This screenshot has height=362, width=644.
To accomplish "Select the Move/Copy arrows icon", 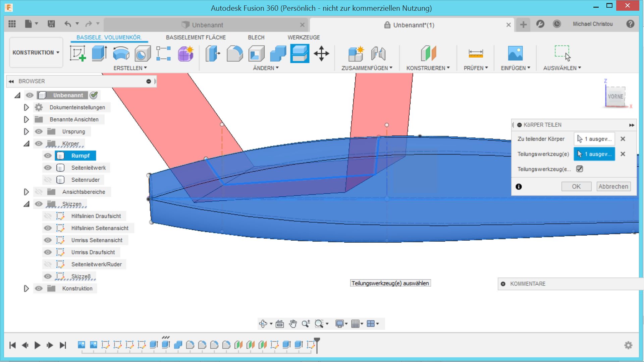I will pyautogui.click(x=321, y=54).
